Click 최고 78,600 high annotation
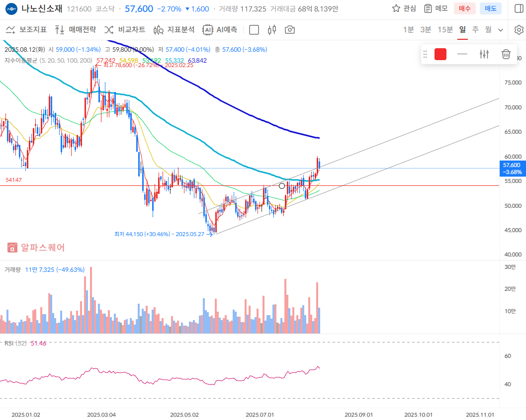 click(x=148, y=65)
